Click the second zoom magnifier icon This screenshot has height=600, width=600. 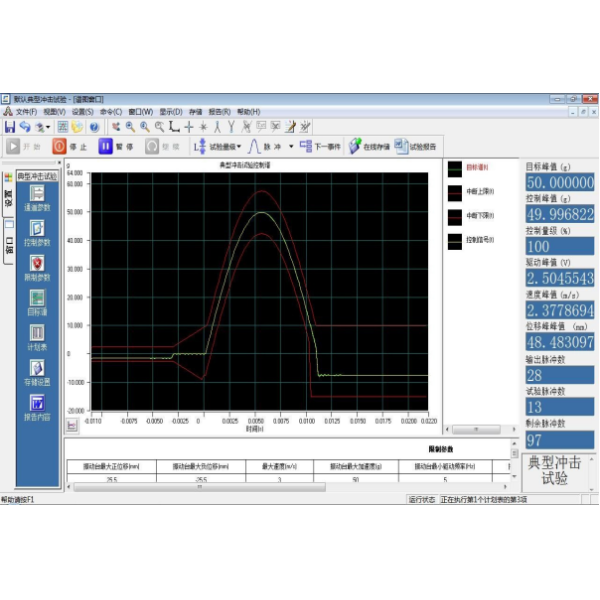tap(145, 127)
